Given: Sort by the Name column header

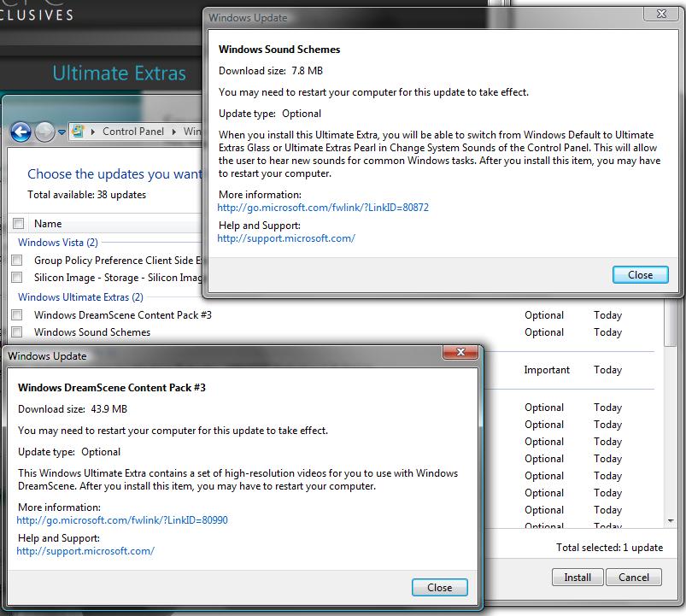Looking at the screenshot, I should (x=48, y=224).
